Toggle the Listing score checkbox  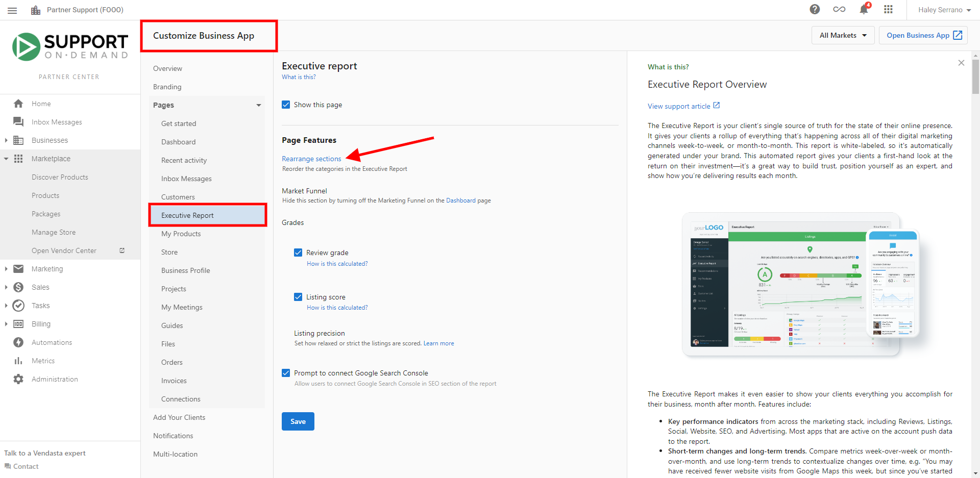[x=298, y=297]
